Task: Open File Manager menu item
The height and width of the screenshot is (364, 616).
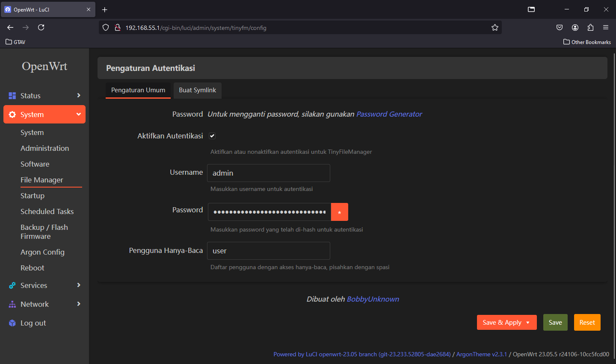Action: click(x=42, y=180)
